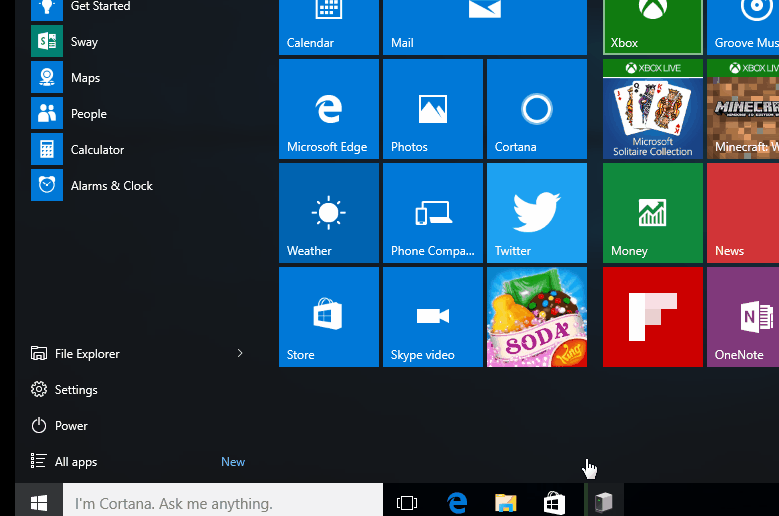This screenshot has height=516, width=779.
Task: Launch Candy Crush Soda Saga tile
Action: tap(536, 316)
